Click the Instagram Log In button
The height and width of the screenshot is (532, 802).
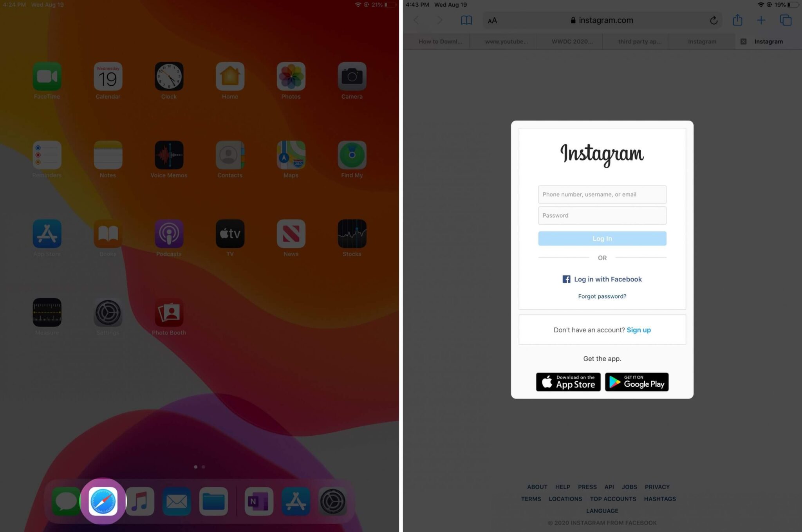click(601, 238)
